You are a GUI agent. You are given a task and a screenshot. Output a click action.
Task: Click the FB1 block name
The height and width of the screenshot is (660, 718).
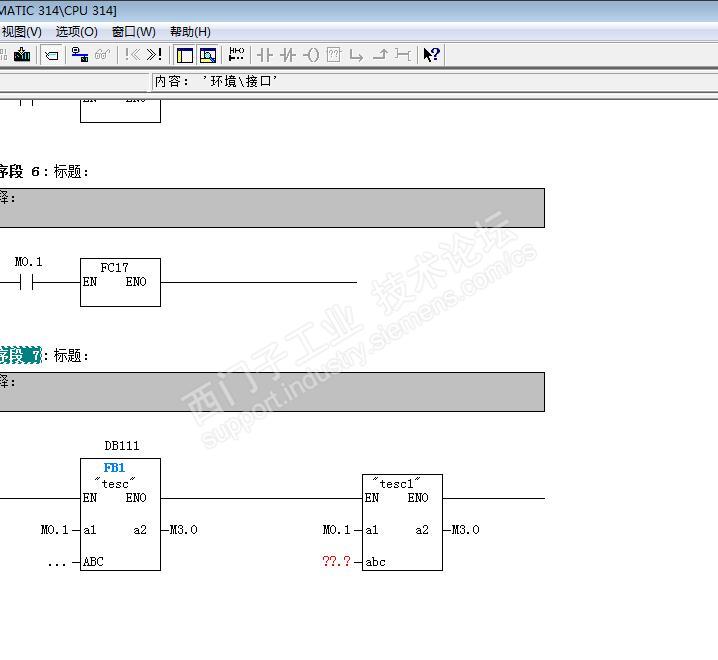114,468
